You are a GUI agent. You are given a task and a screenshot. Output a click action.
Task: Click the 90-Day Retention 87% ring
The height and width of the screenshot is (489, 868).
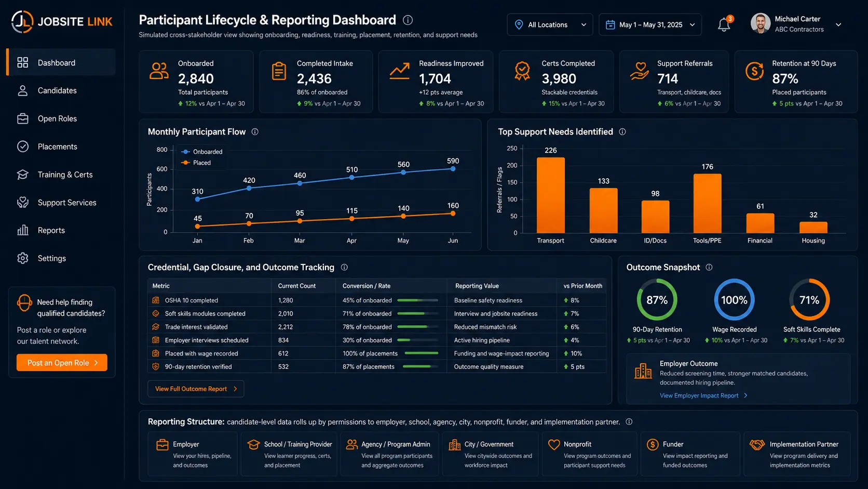point(657,300)
